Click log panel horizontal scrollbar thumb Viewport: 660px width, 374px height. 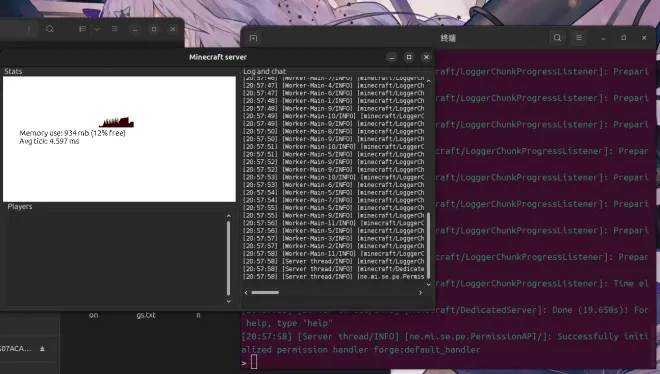tap(265, 292)
